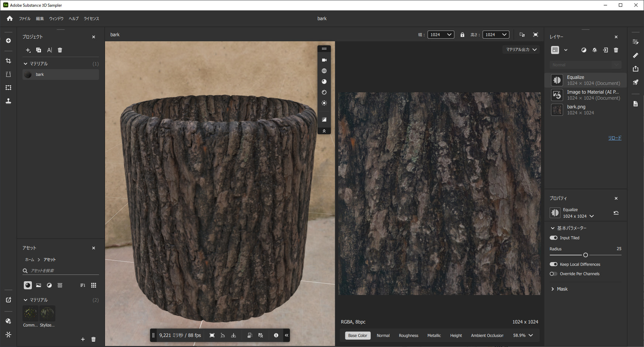The width and height of the screenshot is (644, 347).
Task: Click the リロード link
Action: click(615, 138)
